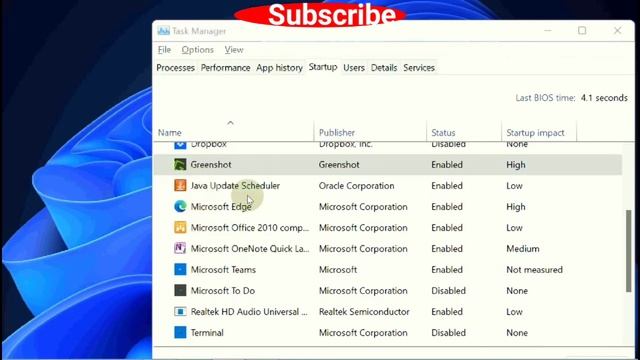Screen dimensions: 640x360
Task: Select the Microsoft Edge entry
Action: [x=221, y=207]
